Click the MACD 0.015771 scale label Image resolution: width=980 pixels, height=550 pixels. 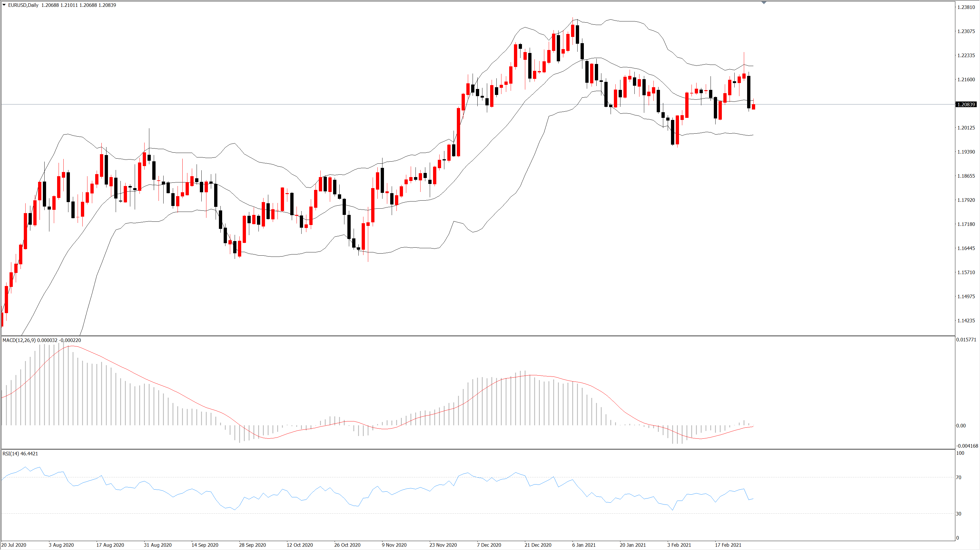tap(966, 340)
